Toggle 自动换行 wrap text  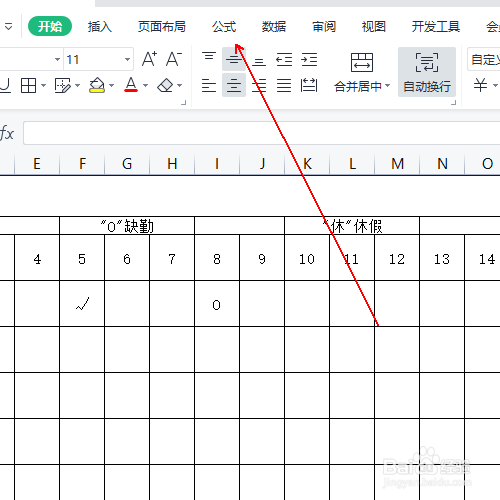pyautogui.click(x=427, y=72)
